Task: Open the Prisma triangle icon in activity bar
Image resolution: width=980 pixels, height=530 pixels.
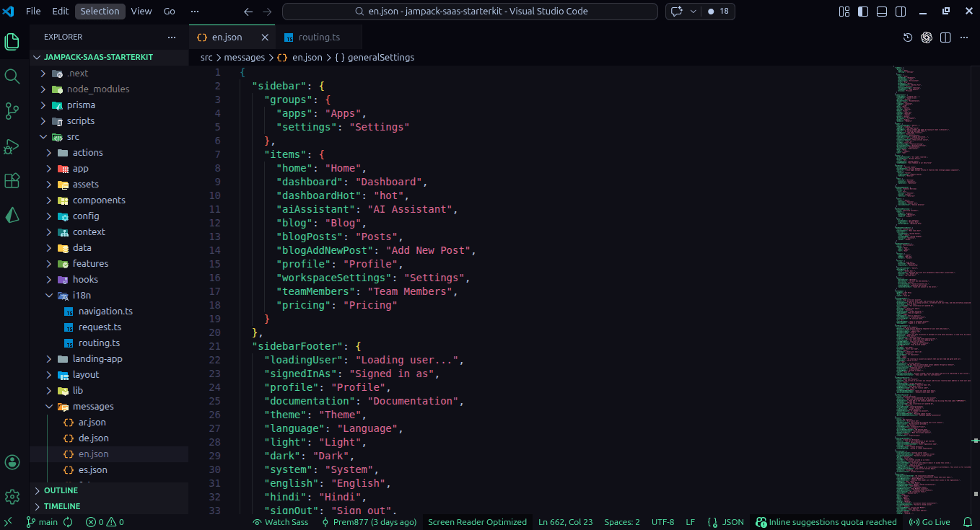Action: click(12, 215)
